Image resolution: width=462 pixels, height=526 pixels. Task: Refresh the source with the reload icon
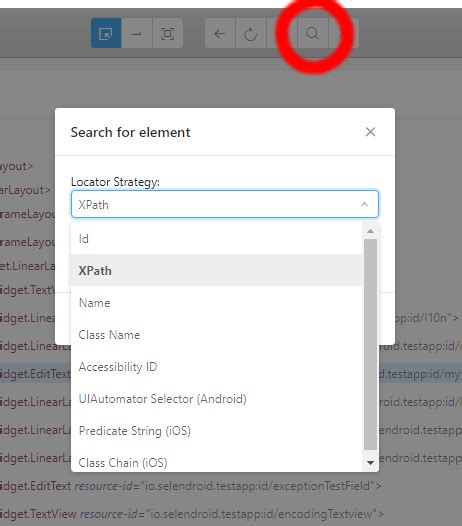pyautogui.click(x=251, y=33)
